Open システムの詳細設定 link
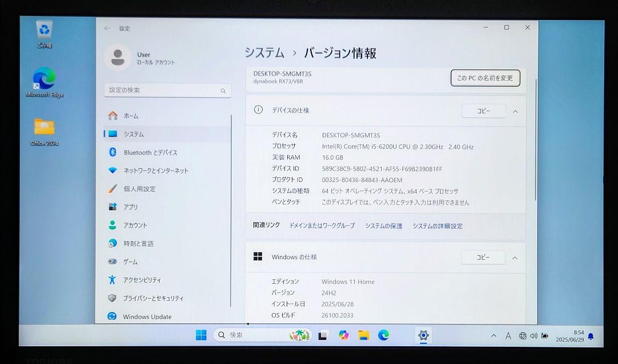The width and height of the screenshot is (618, 364). pyautogui.click(x=438, y=226)
